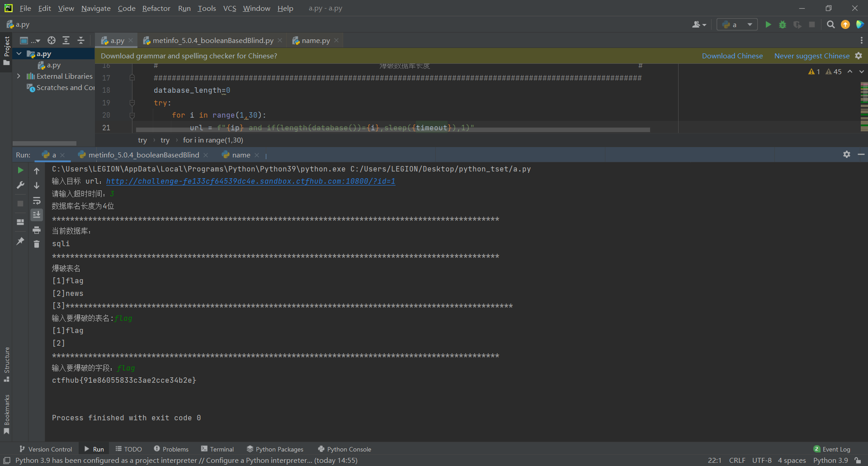Hide the Run panel with the minus icon
The height and width of the screenshot is (466, 868).
click(x=861, y=154)
